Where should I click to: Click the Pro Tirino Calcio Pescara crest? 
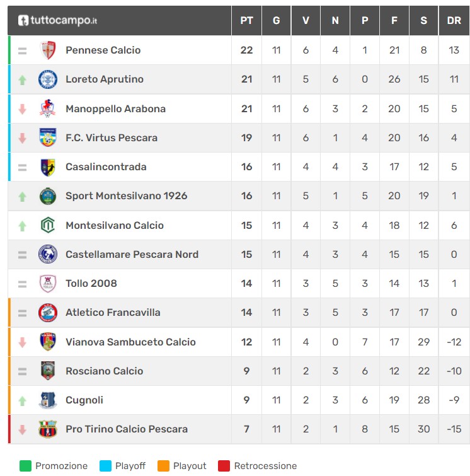click(48, 429)
